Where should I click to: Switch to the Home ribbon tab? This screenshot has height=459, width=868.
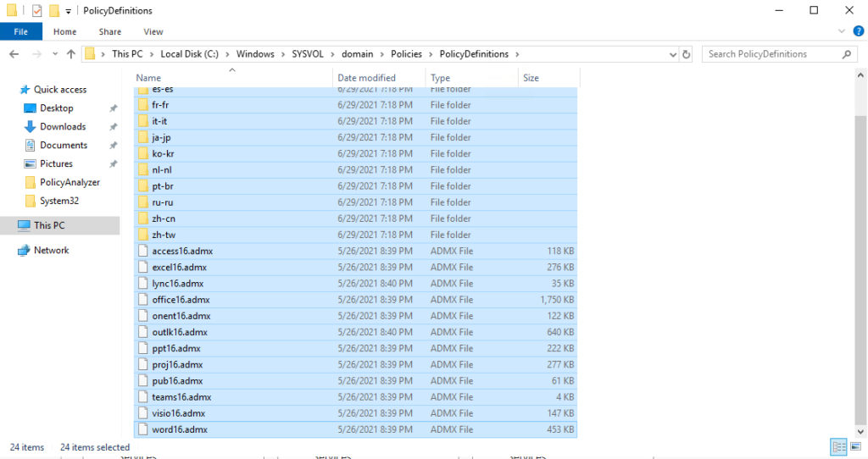tap(64, 31)
